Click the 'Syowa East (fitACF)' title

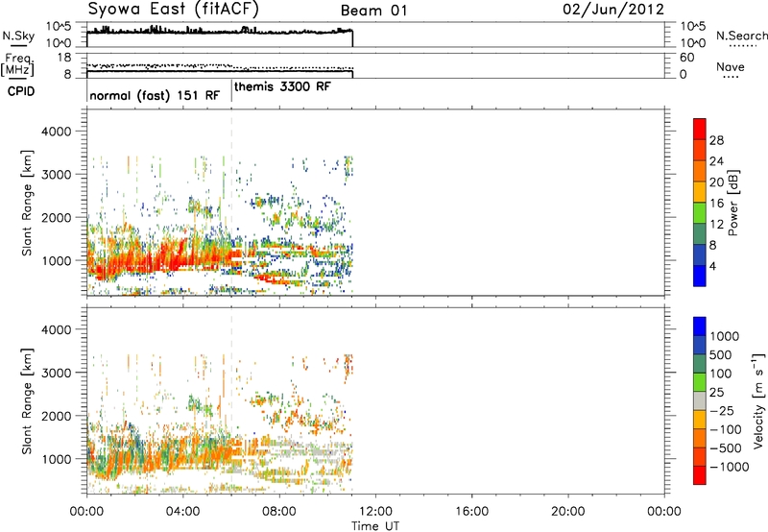coord(173,9)
